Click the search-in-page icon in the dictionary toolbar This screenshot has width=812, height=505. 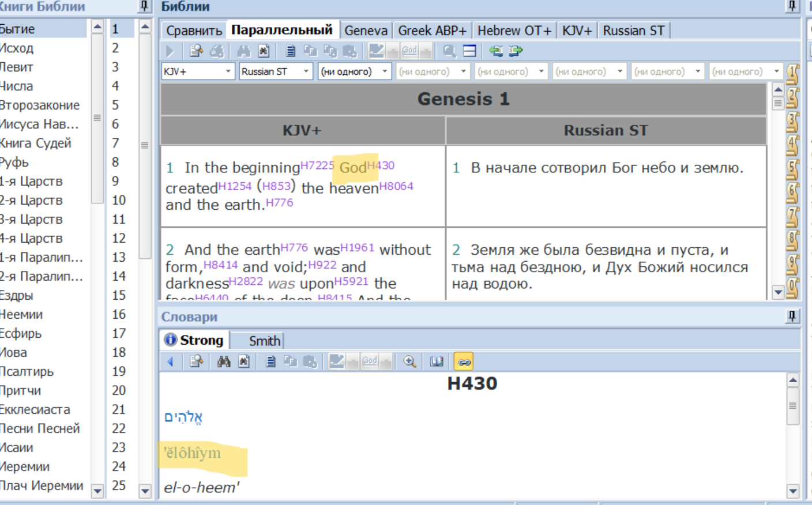pyautogui.click(x=244, y=361)
